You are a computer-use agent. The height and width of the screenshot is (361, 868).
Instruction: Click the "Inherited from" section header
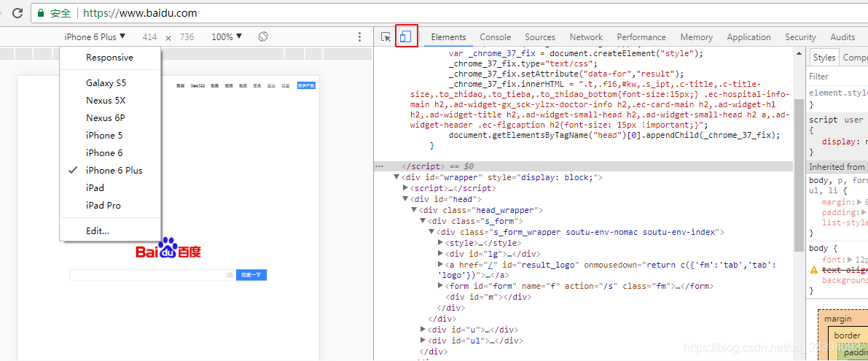pyautogui.click(x=837, y=167)
